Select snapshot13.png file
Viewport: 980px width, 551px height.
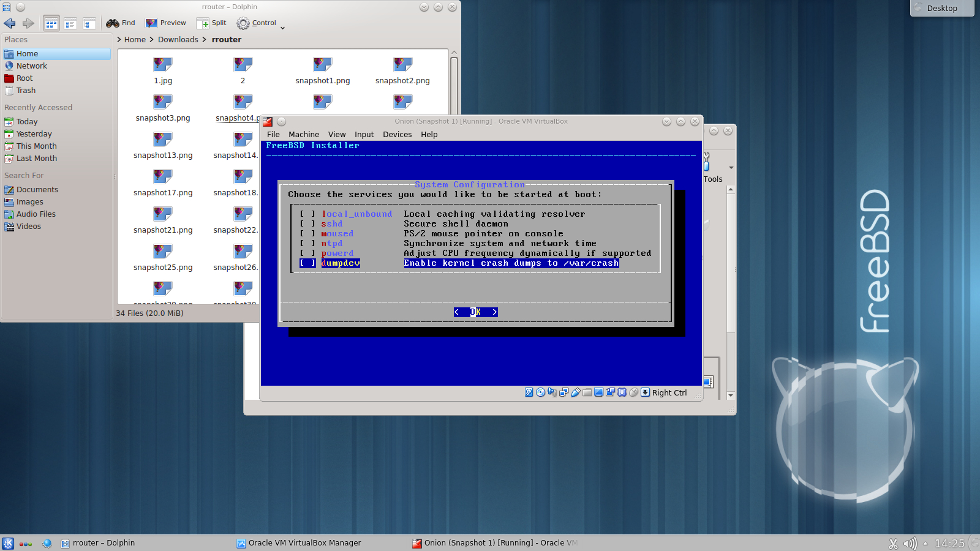163,146
